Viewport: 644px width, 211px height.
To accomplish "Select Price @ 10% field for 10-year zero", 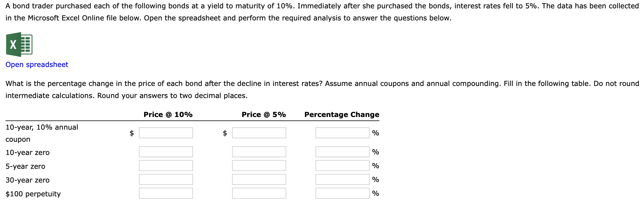I will 166,152.
